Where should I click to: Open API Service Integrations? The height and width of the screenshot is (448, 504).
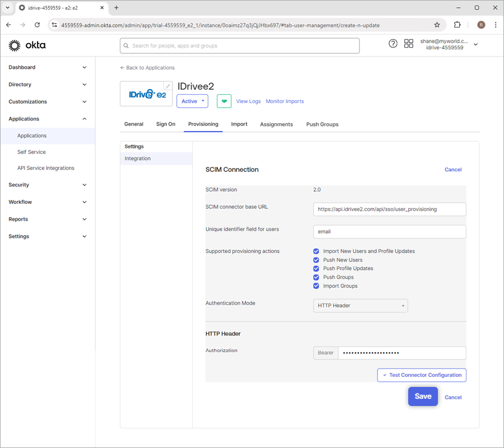click(x=46, y=168)
